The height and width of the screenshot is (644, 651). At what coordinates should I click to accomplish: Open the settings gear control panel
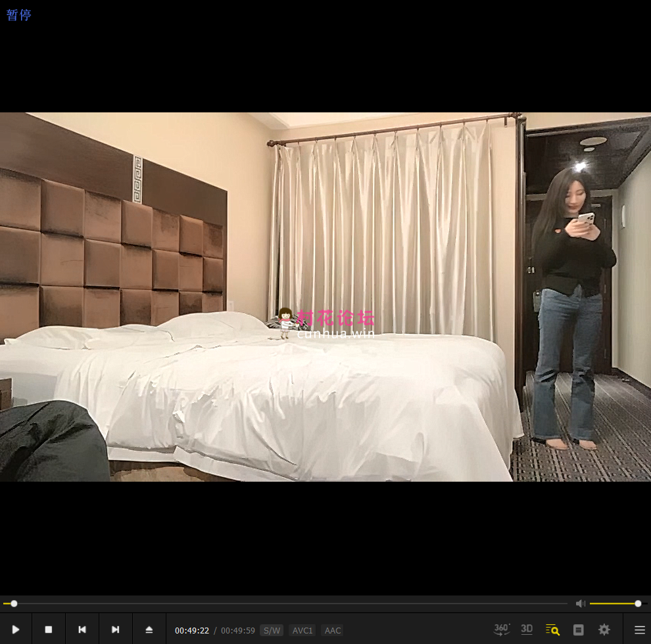coord(604,630)
